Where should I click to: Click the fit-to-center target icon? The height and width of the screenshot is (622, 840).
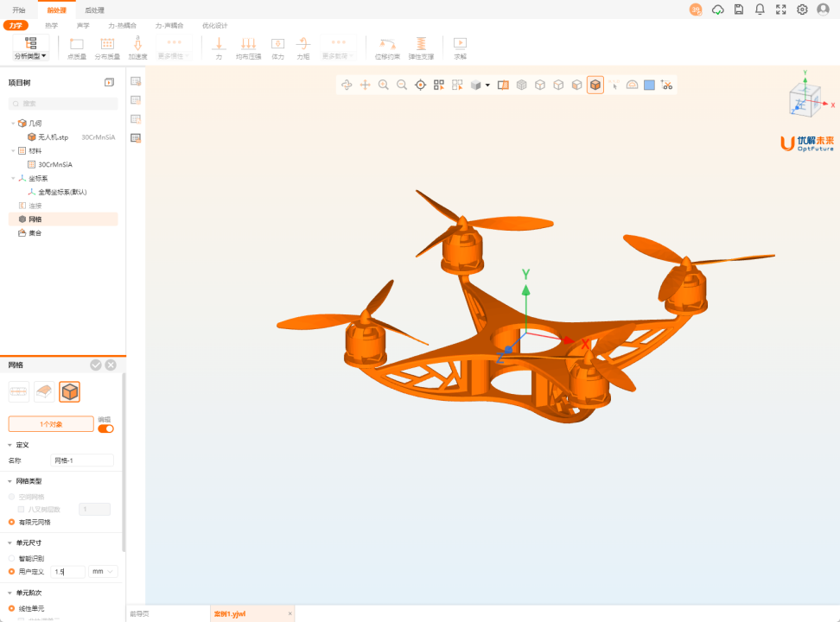point(421,85)
